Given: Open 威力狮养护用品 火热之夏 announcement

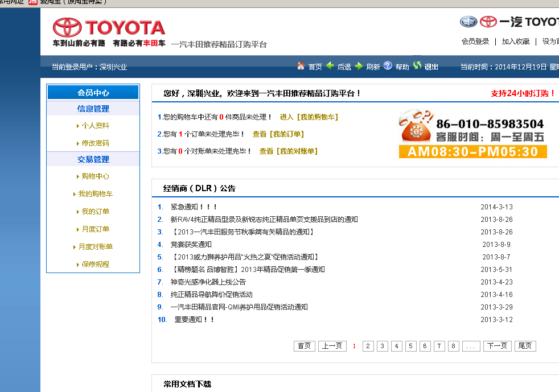Looking at the screenshot, I should (246, 257).
